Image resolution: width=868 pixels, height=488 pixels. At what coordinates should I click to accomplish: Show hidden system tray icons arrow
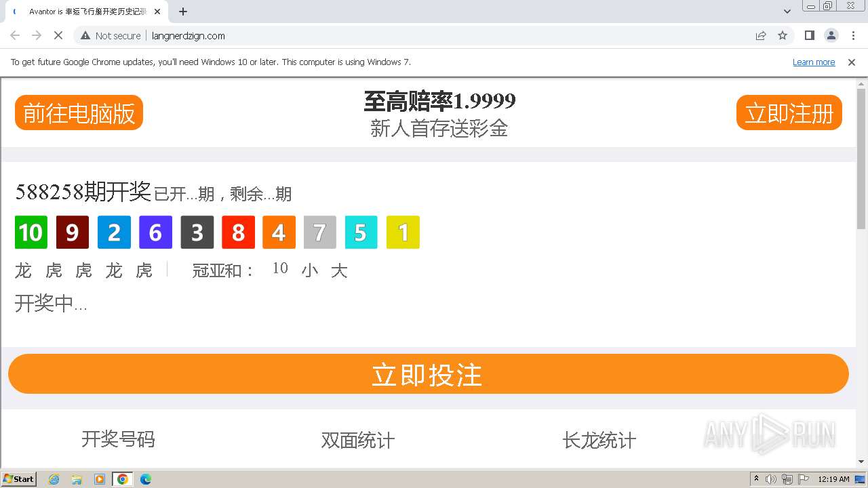click(x=756, y=479)
